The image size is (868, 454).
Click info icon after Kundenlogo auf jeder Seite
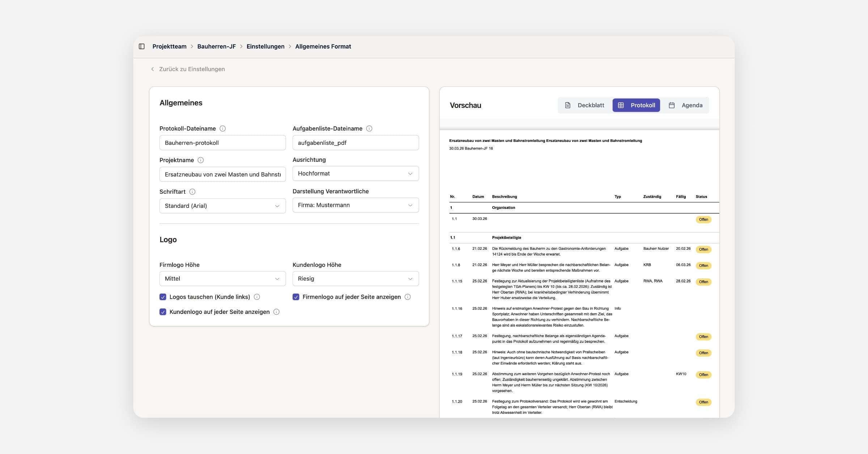[x=277, y=312]
